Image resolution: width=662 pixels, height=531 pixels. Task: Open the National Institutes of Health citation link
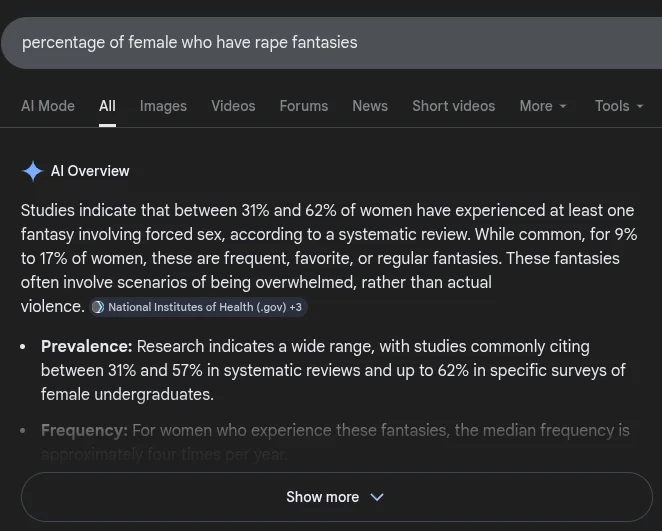(196, 307)
